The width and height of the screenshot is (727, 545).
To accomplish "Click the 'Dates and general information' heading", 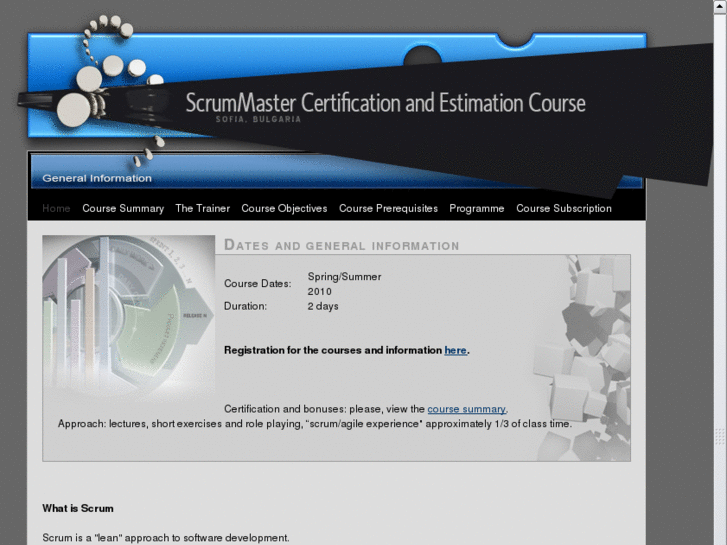I will (342, 245).
